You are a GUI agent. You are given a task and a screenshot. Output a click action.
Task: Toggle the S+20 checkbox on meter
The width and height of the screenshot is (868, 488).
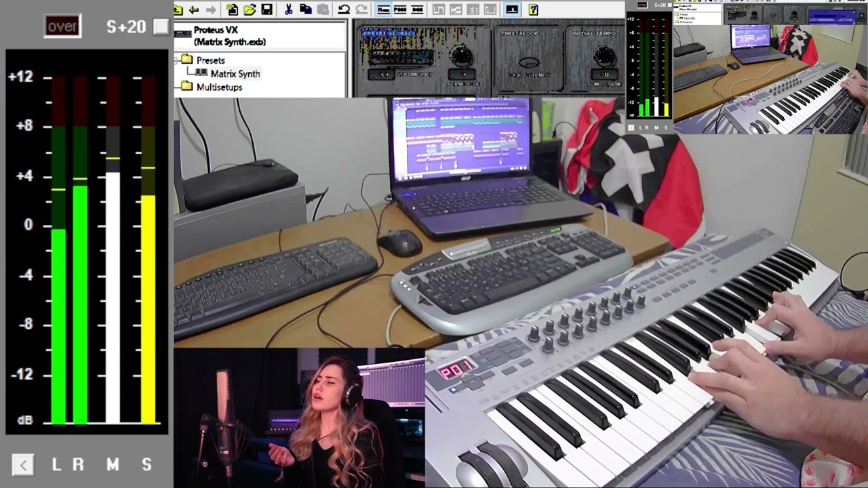161,26
